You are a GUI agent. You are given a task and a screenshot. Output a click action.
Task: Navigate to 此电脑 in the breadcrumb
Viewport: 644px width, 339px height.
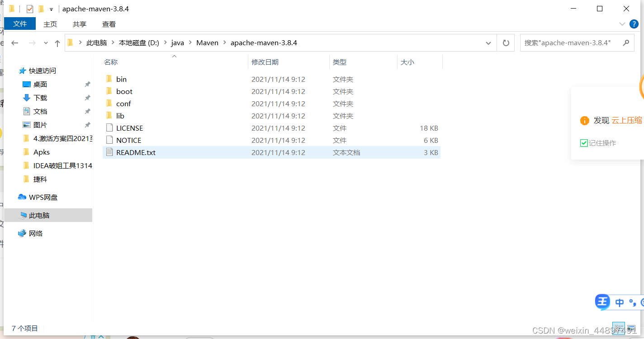pos(96,43)
